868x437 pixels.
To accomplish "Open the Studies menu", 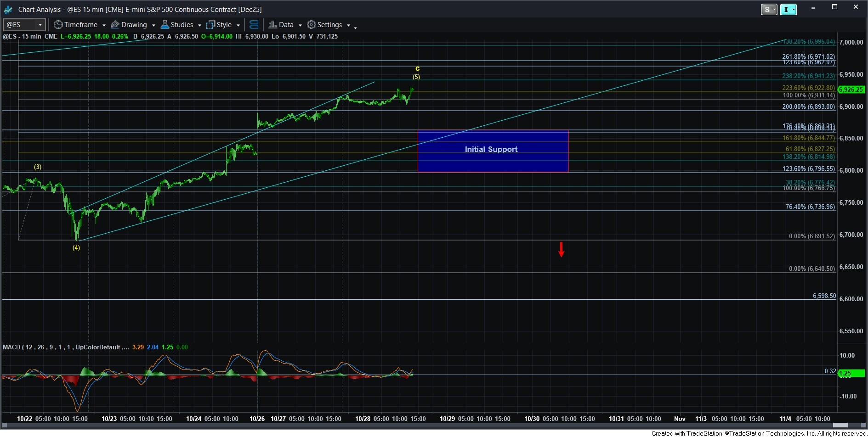I will pyautogui.click(x=182, y=25).
